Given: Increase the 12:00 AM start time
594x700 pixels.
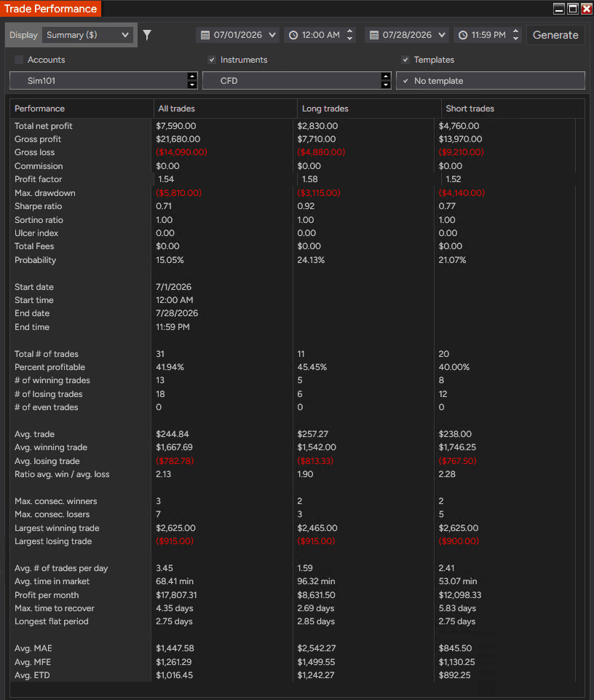Looking at the screenshot, I should coord(349,31).
